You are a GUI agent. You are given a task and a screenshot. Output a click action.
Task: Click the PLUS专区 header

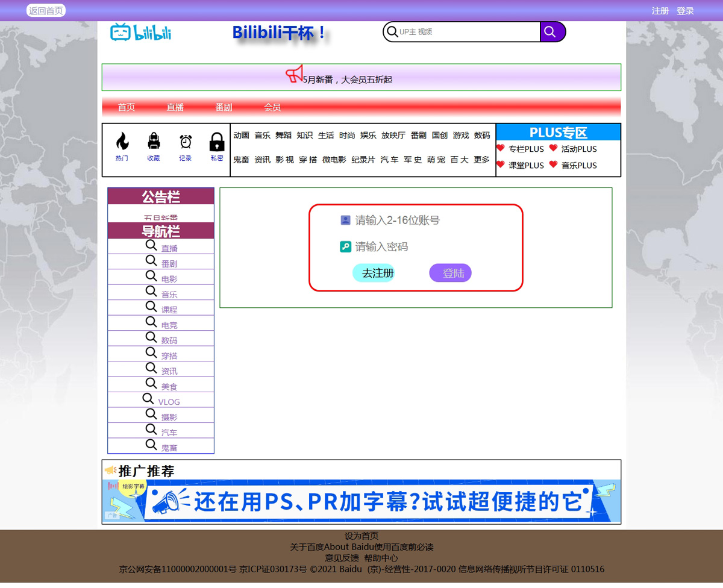558,133
